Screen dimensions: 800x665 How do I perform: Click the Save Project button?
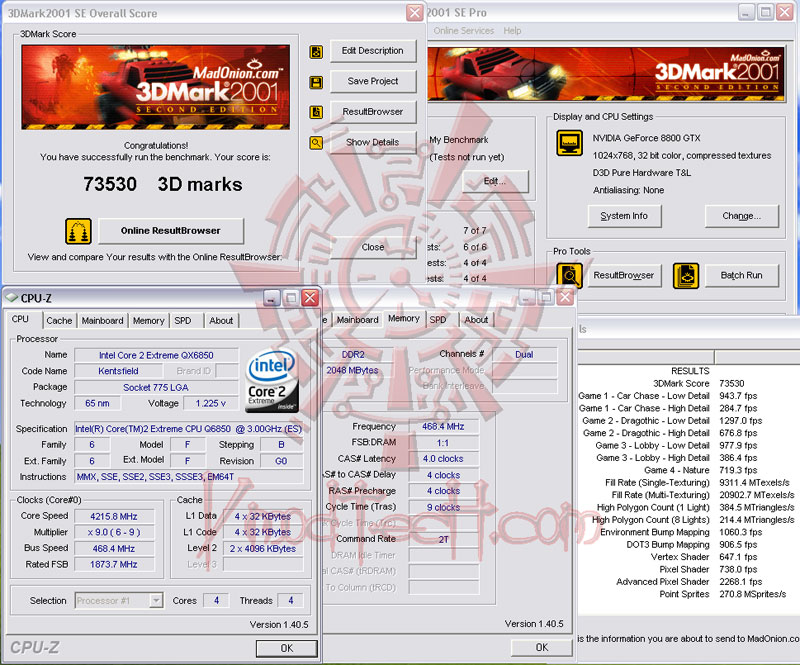(x=373, y=81)
